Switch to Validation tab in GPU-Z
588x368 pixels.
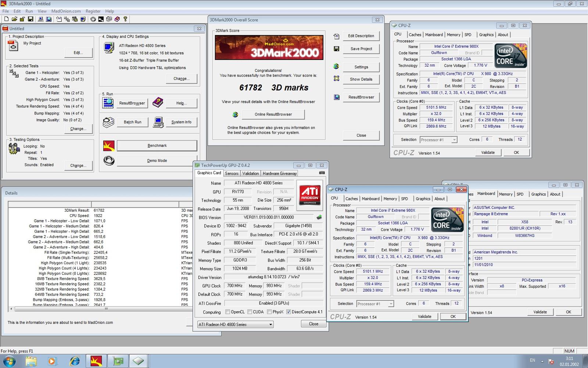point(251,173)
